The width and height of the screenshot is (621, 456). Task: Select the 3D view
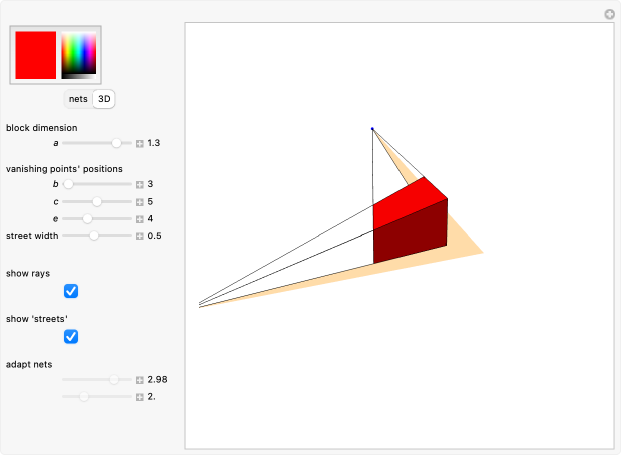coord(104,99)
